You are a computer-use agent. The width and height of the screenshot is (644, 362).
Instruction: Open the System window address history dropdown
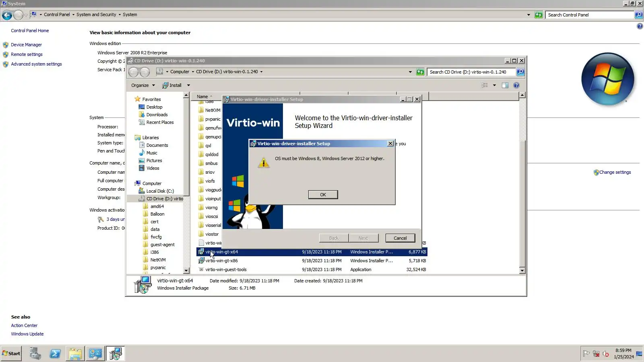[x=528, y=15]
